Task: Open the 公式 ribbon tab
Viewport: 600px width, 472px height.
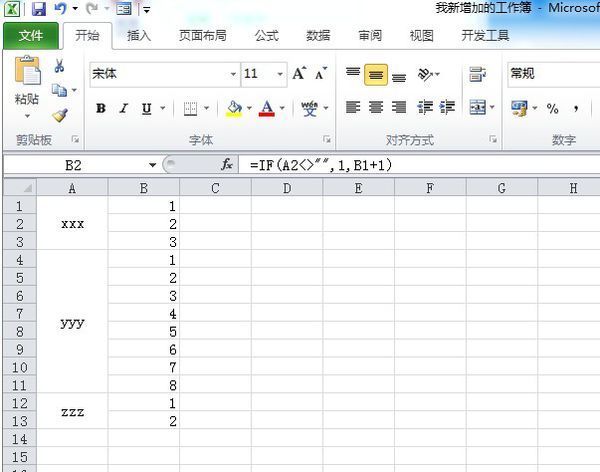Action: [x=266, y=35]
